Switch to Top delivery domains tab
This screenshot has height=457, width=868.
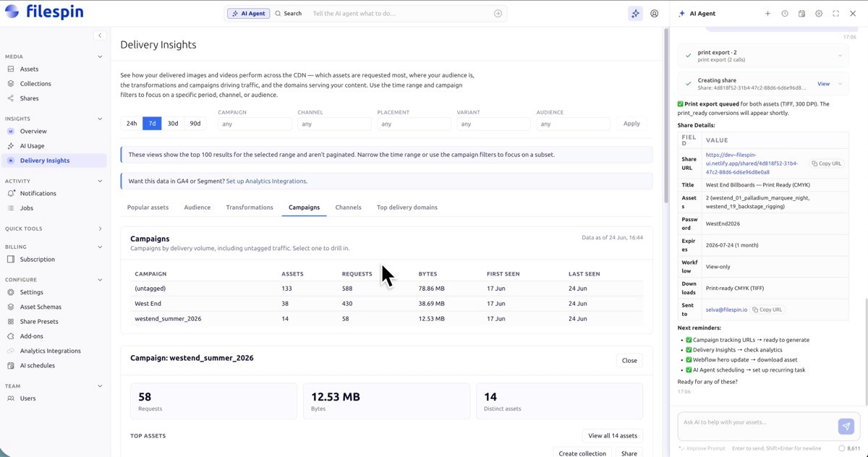pyautogui.click(x=407, y=208)
